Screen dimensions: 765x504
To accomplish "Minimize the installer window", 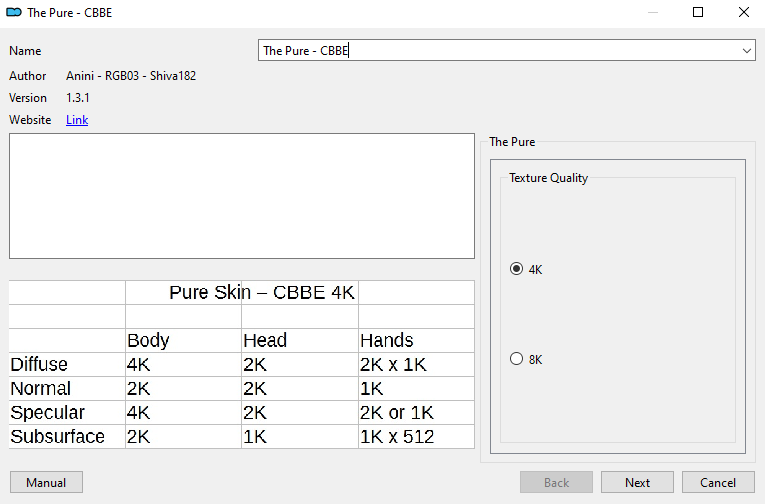I will click(x=653, y=12).
